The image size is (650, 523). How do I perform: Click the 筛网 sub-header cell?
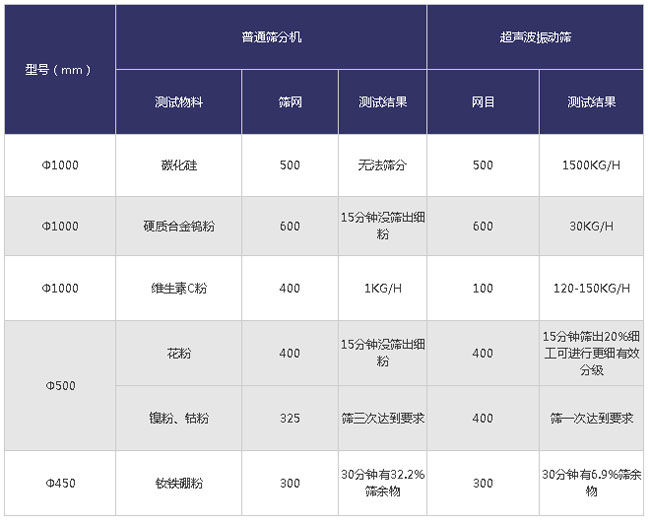[x=290, y=102]
